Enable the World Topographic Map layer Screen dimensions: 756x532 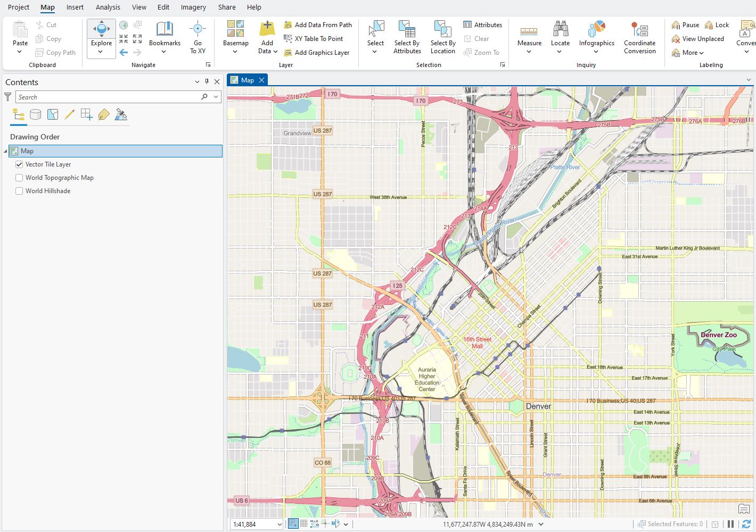tap(19, 178)
